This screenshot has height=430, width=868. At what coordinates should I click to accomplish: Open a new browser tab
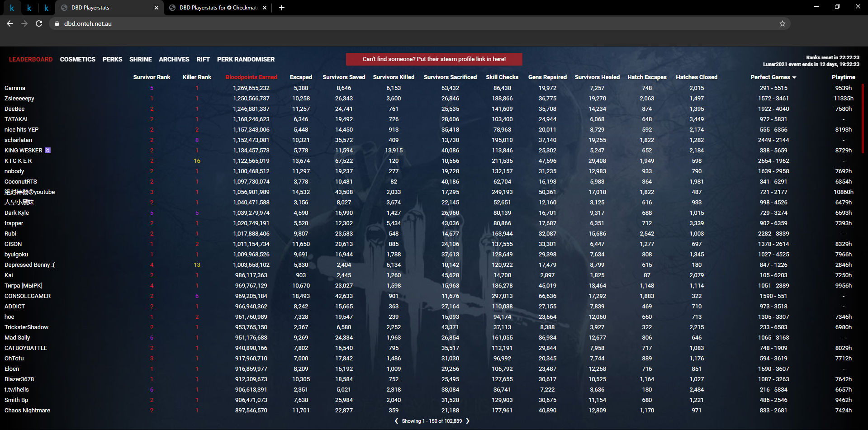click(282, 8)
